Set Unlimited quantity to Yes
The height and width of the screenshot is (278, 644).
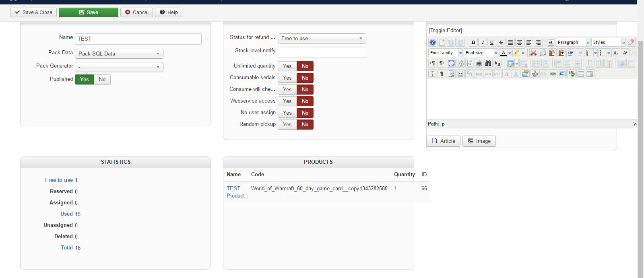tap(287, 66)
